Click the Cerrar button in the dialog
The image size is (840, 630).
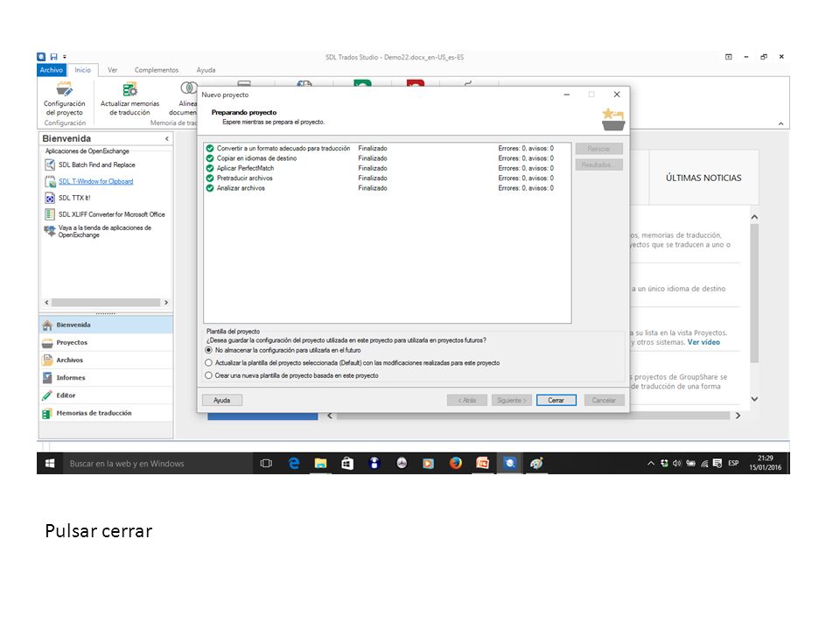[556, 400]
